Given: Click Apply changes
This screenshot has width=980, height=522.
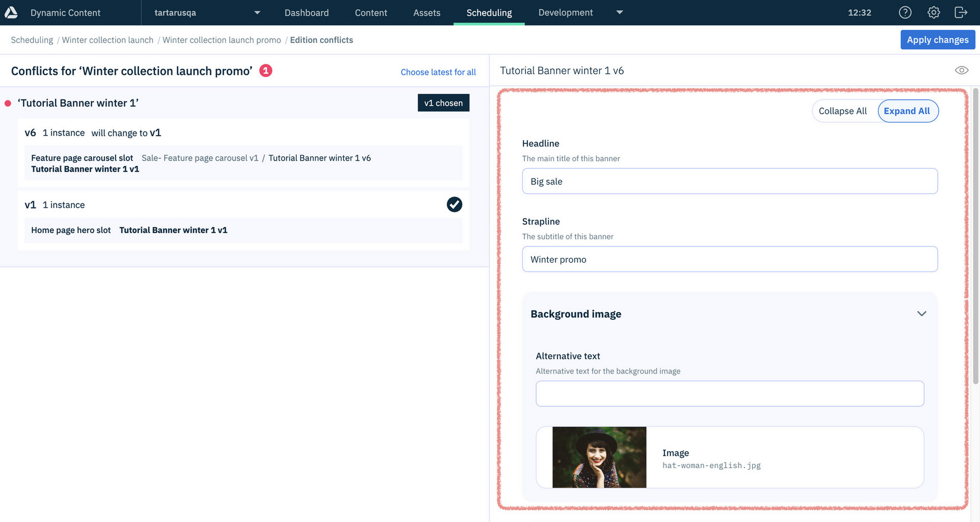Looking at the screenshot, I should [937, 39].
